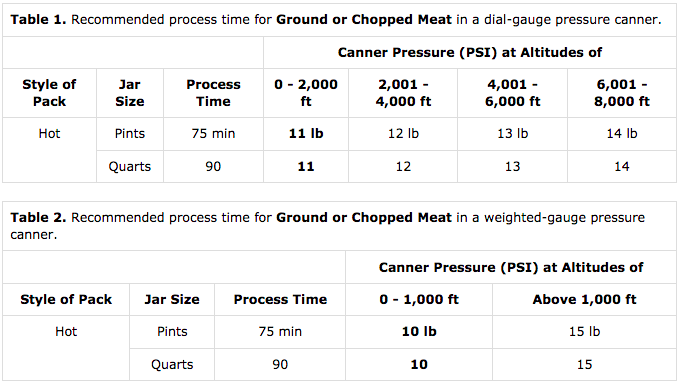Screen dimensions: 680x386
Task: Click the 'Style of Pack' header in Table 1
Action: pyautogui.click(x=49, y=93)
